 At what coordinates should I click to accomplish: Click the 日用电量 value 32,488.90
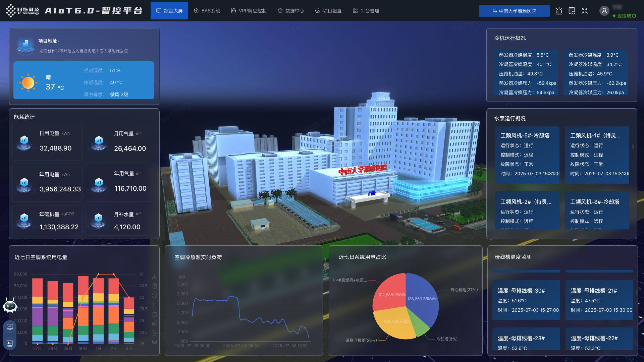tap(56, 148)
